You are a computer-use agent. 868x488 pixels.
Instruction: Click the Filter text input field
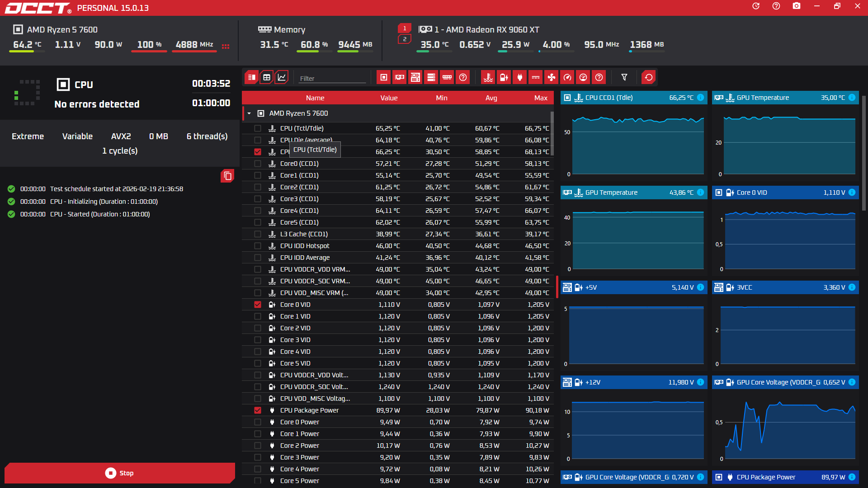[x=332, y=78]
